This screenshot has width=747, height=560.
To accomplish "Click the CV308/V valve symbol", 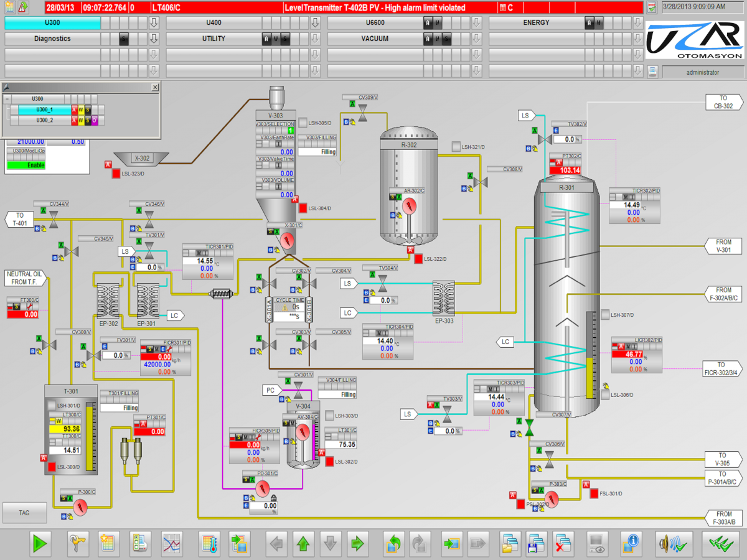I will [x=480, y=182].
